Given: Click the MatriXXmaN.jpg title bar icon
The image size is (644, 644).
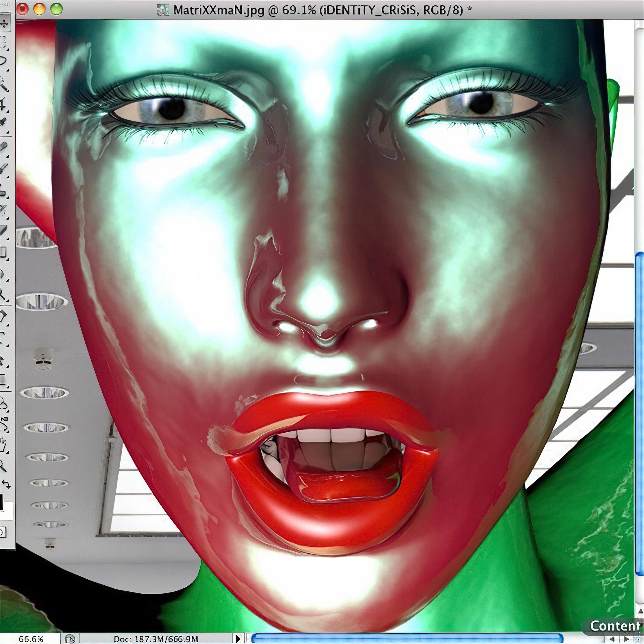Looking at the screenshot, I should (163, 10).
